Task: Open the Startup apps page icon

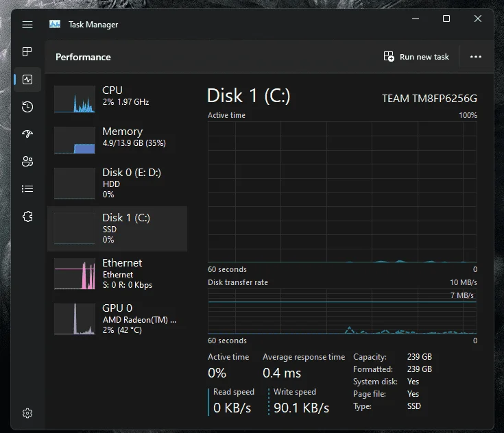Action: 27,134
